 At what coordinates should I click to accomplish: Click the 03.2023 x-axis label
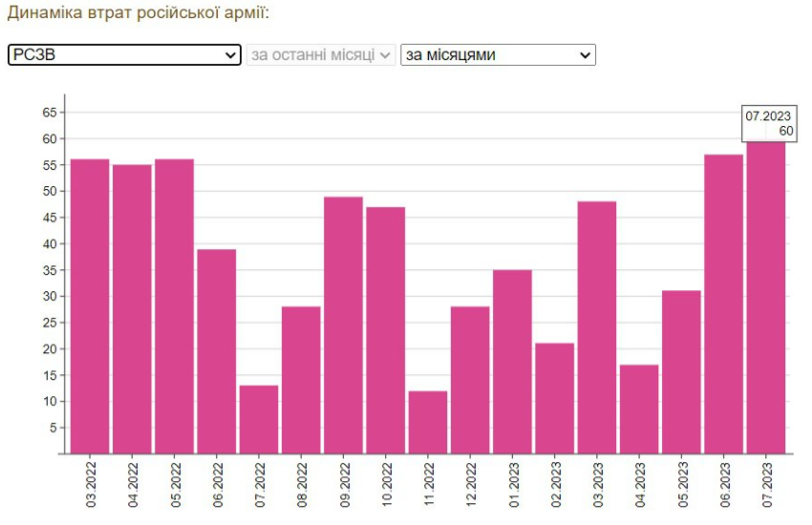pos(598,485)
